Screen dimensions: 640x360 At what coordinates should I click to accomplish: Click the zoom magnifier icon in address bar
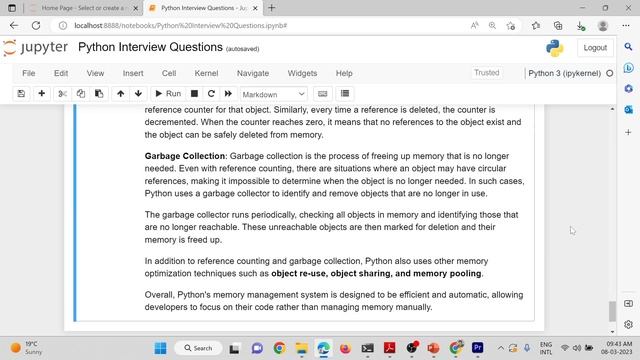[492, 25]
